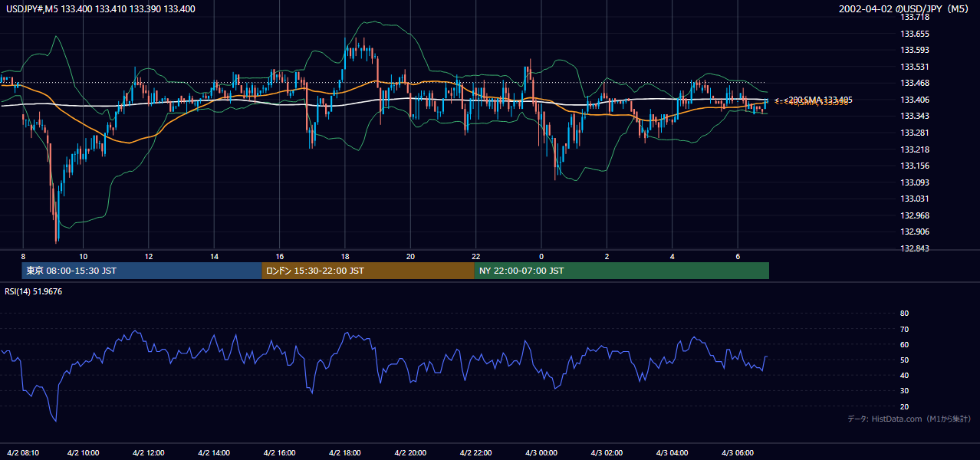Viewport: 980px width, 460px height.
Task: Click the bottom time label 4/3 04:00
Action: pos(672,452)
